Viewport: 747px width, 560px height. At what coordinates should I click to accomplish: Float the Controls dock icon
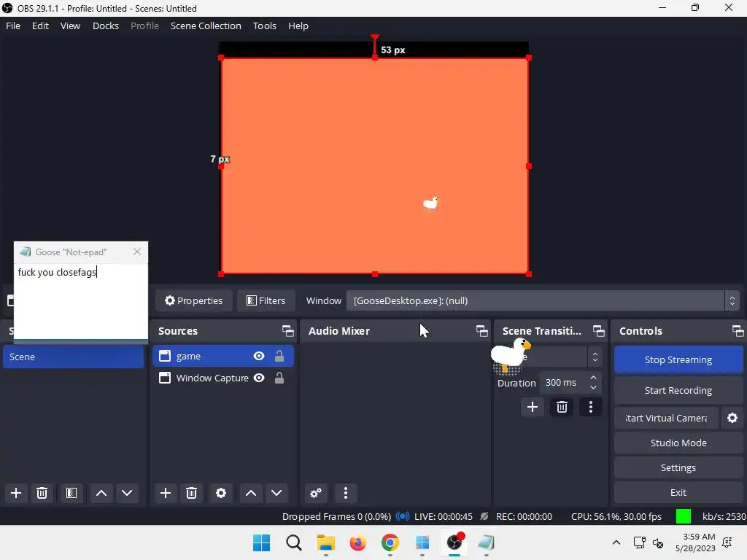click(x=738, y=331)
